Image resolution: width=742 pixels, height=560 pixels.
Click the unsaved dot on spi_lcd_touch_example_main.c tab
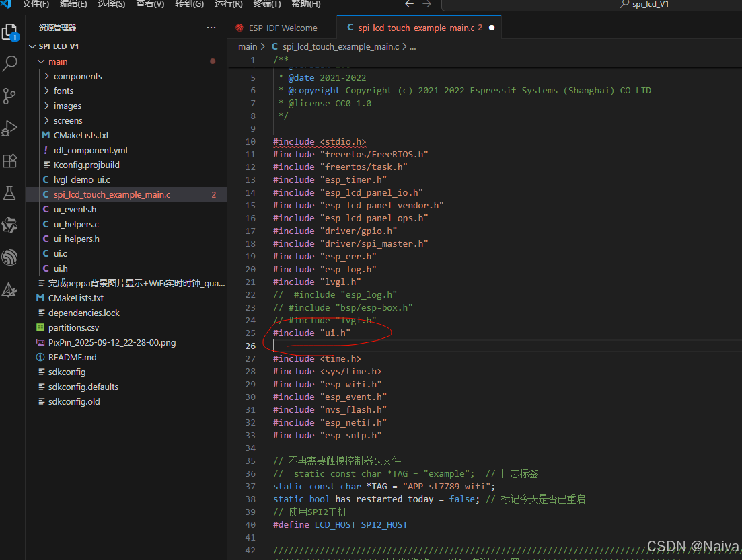[492, 28]
